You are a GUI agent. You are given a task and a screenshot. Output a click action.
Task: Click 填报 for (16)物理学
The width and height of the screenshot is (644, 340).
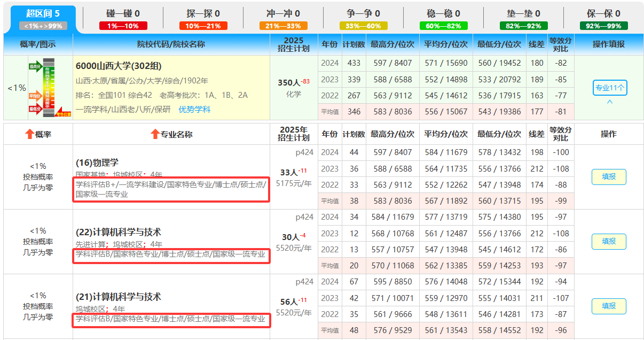609,177
